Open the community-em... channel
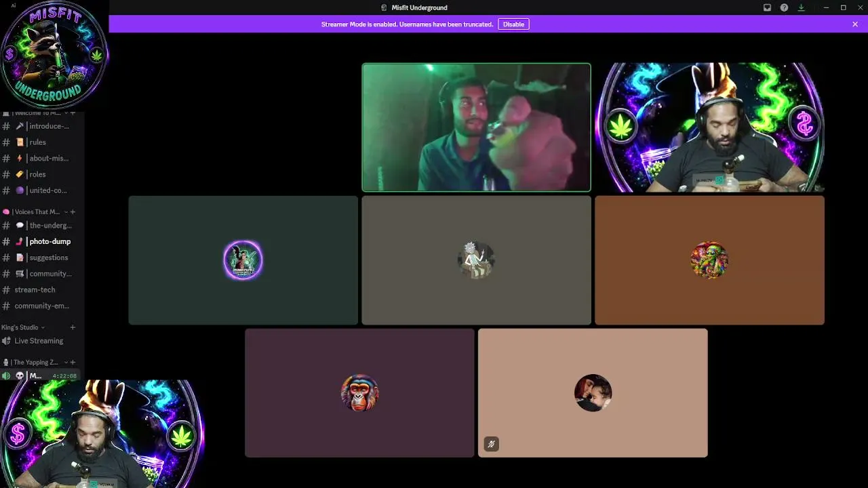 click(42, 306)
